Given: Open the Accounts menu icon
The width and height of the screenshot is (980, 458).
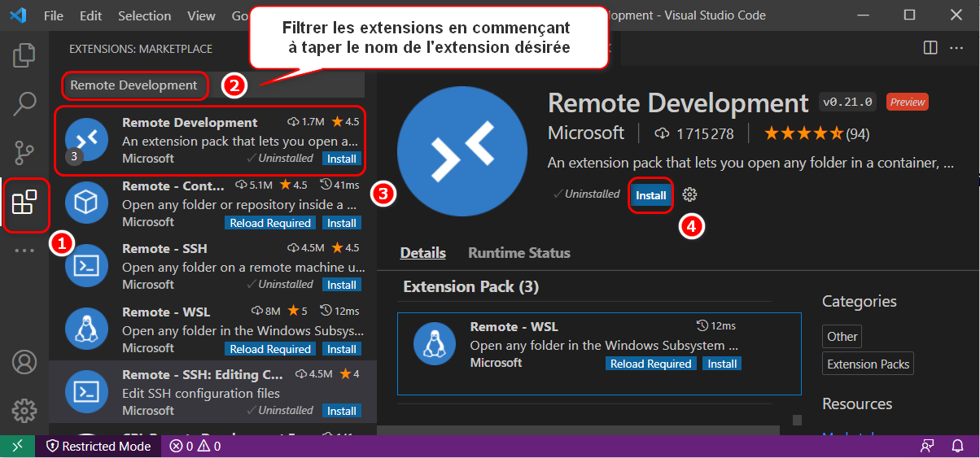Looking at the screenshot, I should 24,361.
